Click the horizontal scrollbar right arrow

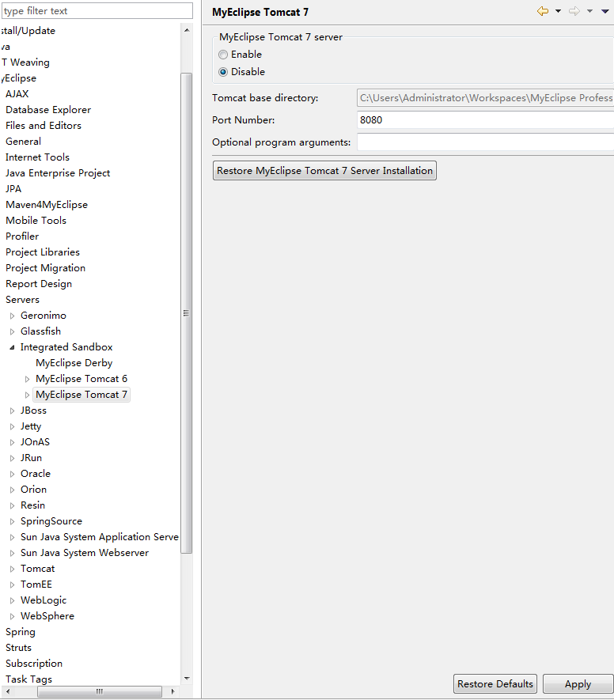click(x=173, y=691)
